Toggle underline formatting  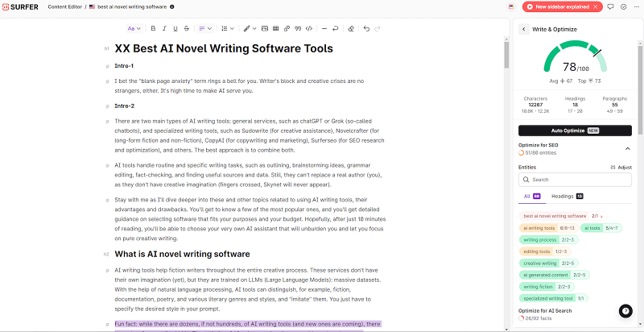175,29
